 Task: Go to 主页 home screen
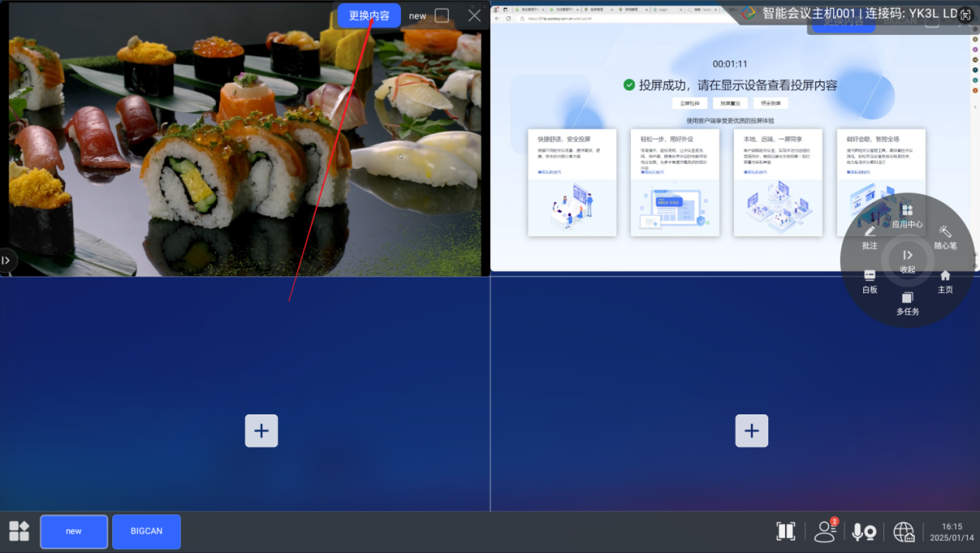(x=945, y=280)
